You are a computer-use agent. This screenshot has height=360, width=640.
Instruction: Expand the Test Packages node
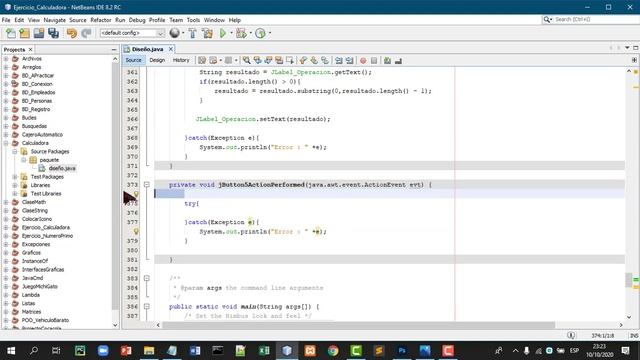tap(15, 177)
